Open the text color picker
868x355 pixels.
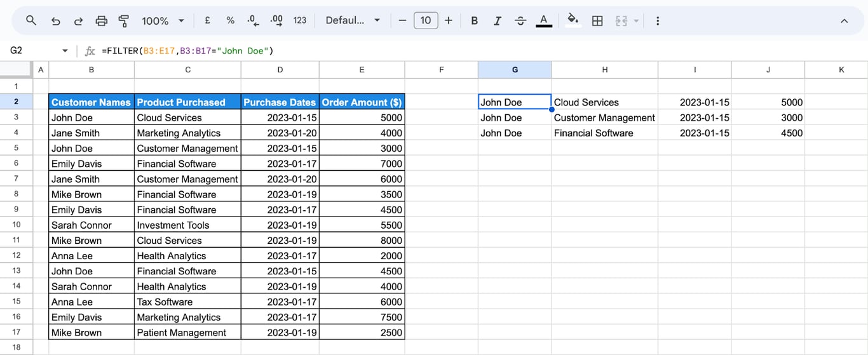tap(543, 20)
